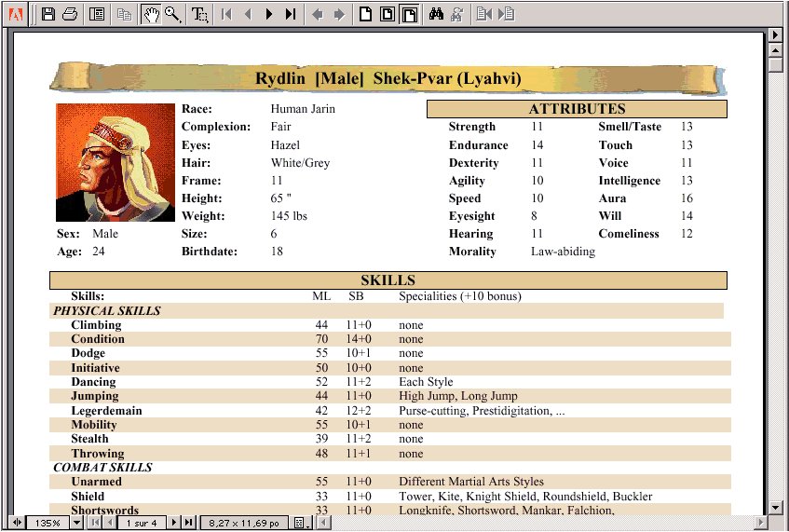Click the status bar splitter arrows icon
The height and width of the screenshot is (532, 789).
(x=16, y=523)
